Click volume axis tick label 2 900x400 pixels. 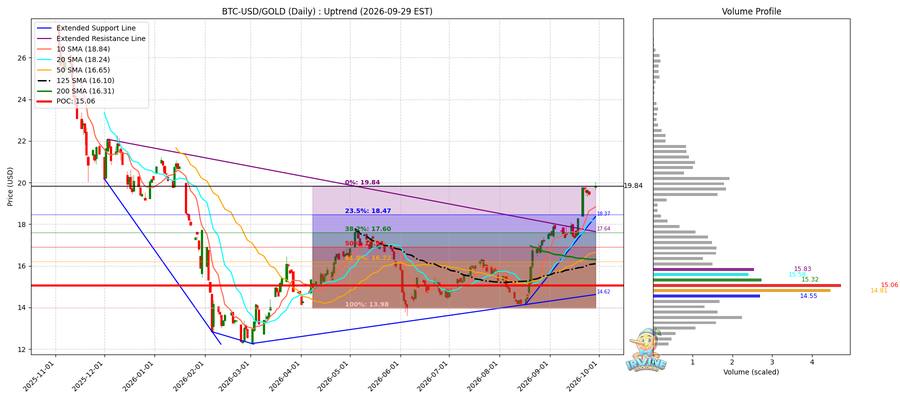pos(732,362)
